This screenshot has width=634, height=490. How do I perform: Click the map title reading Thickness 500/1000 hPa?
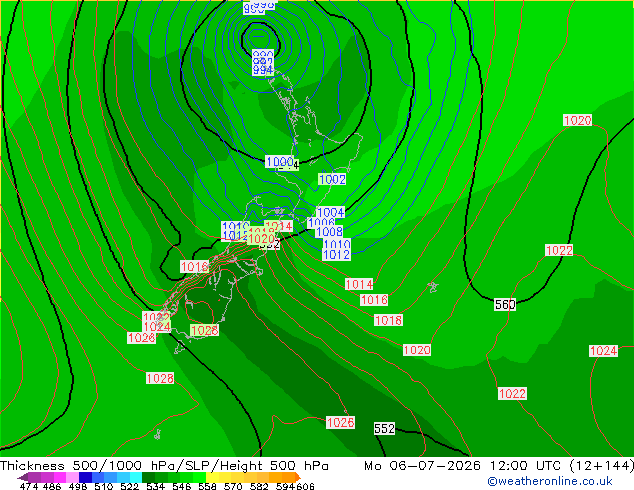click(89, 465)
